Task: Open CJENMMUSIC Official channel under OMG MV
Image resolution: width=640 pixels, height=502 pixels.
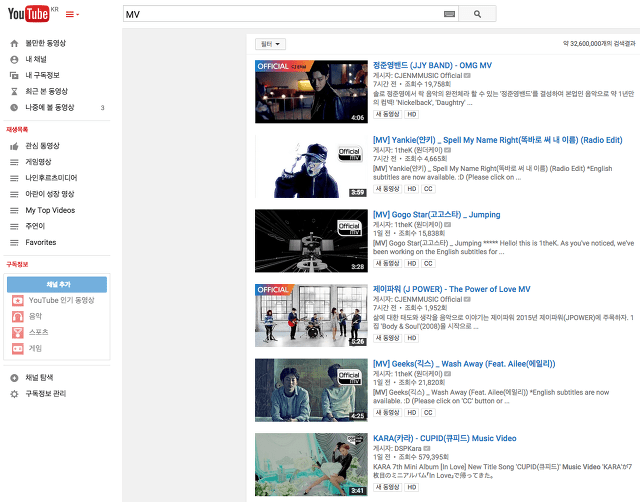Action: point(428,76)
